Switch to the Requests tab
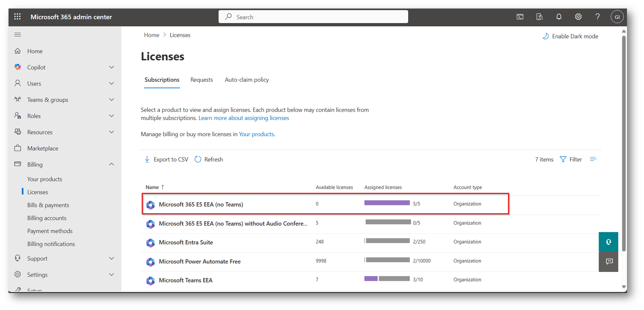This screenshot has width=644, height=310. click(201, 80)
